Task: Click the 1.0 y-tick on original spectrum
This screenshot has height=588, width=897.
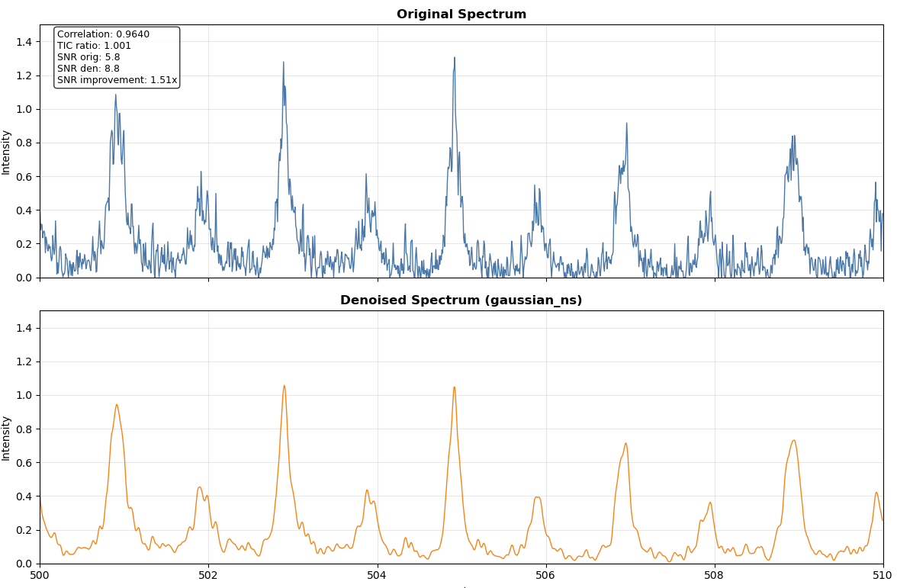Action: pos(24,109)
